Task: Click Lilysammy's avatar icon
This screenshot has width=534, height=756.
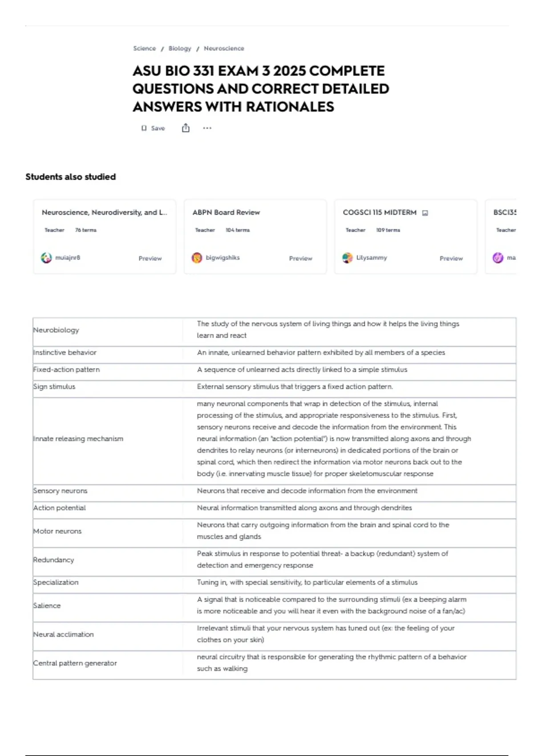Action: pos(348,257)
